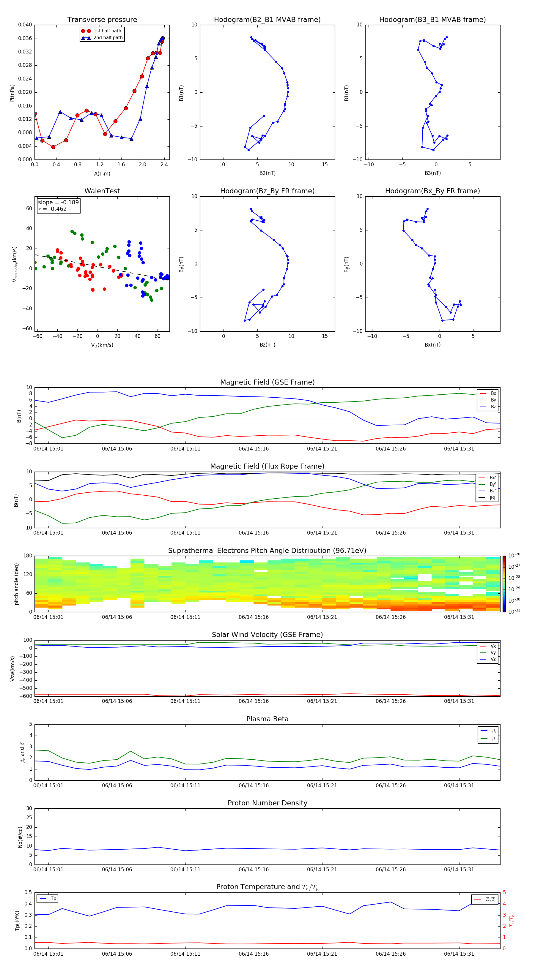Screen dimensions: 535x980
Task: Select the Bx' entry in Flux Rope legend
Action: 487,478
